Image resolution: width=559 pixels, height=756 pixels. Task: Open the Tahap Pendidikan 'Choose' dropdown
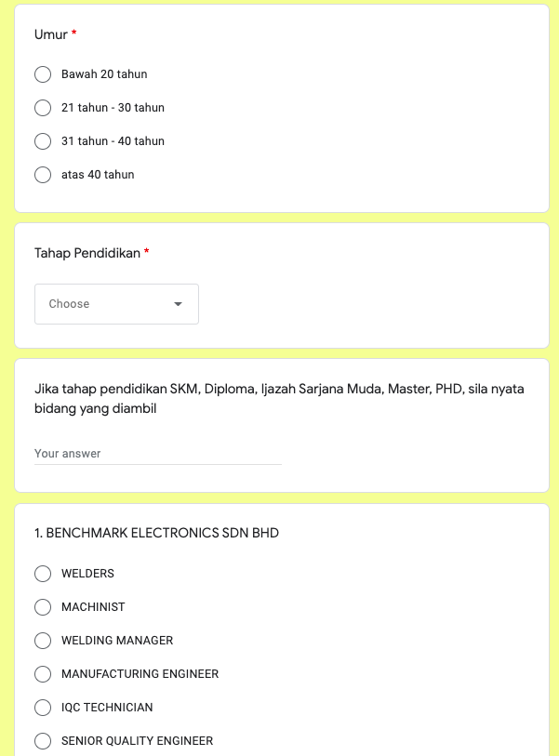116,304
